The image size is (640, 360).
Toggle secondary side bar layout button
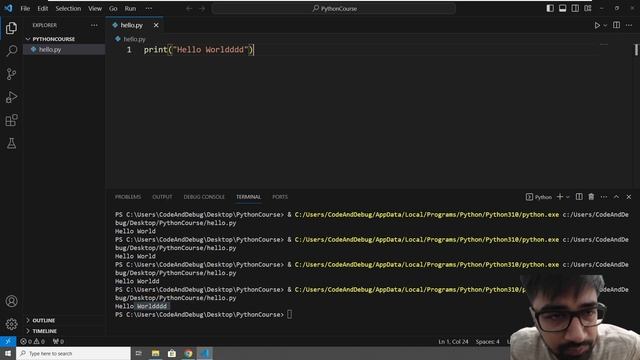tap(575, 9)
